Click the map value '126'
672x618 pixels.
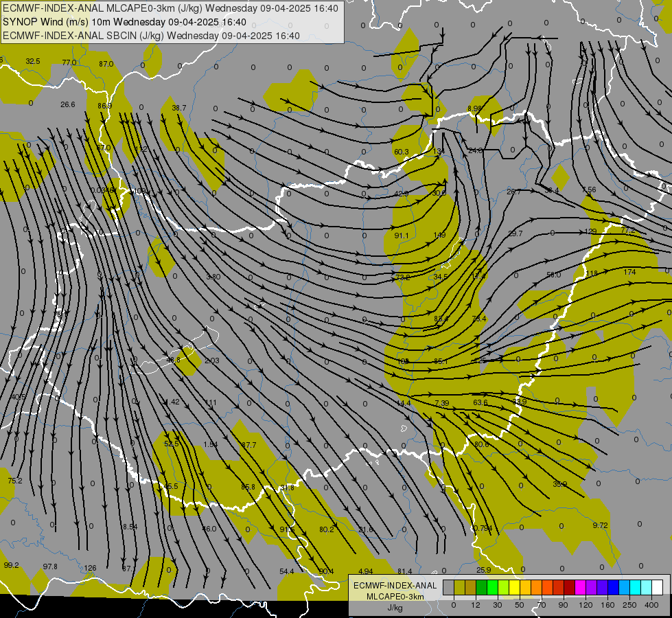point(90,568)
